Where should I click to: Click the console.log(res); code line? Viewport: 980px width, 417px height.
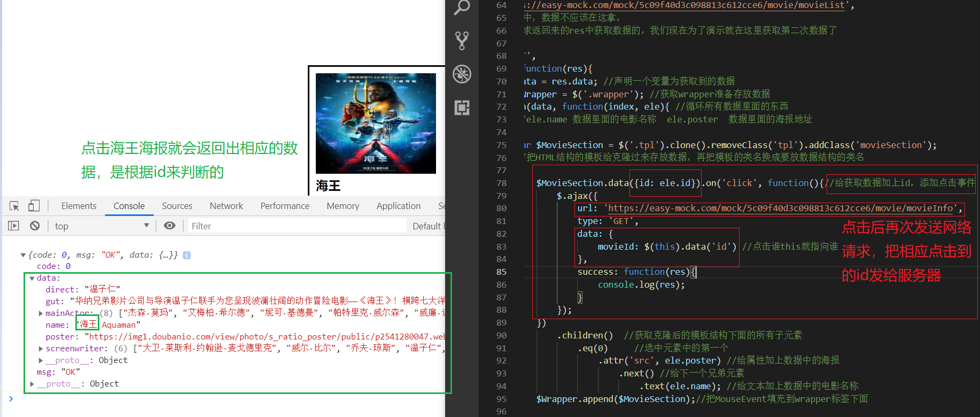pos(641,284)
